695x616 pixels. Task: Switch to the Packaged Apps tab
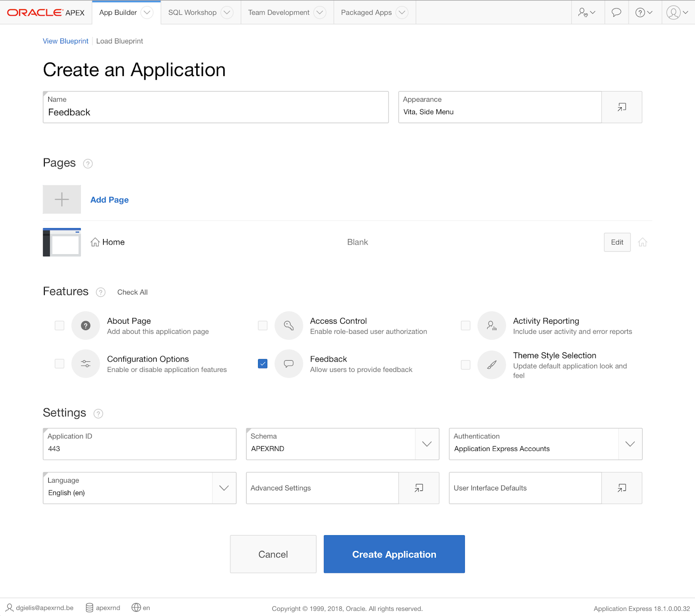[366, 13]
